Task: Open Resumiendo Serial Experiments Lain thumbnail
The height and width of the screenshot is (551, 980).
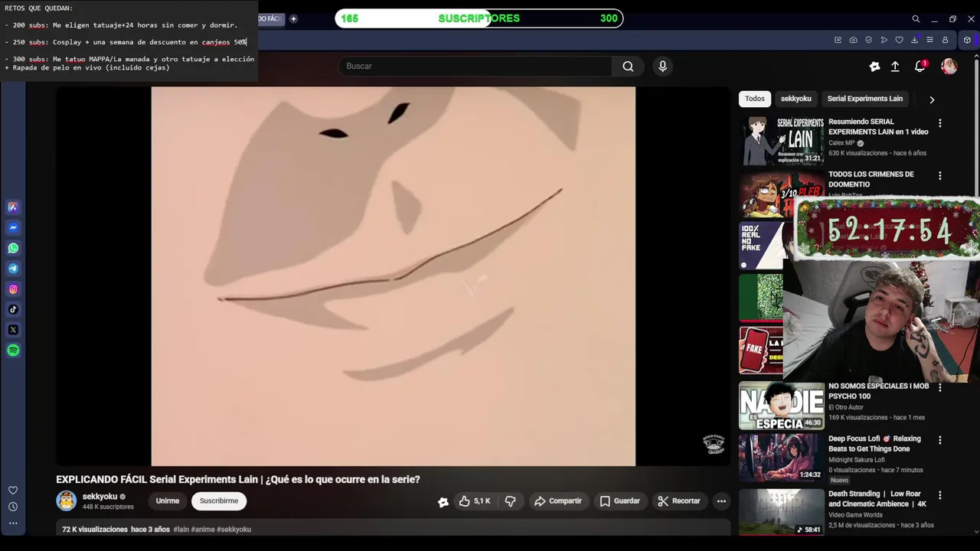Action: tap(781, 140)
